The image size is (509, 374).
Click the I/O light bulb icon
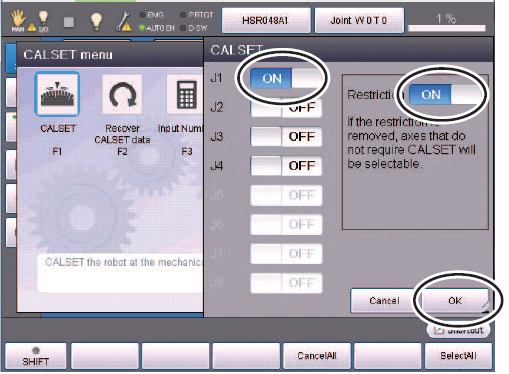[43, 21]
